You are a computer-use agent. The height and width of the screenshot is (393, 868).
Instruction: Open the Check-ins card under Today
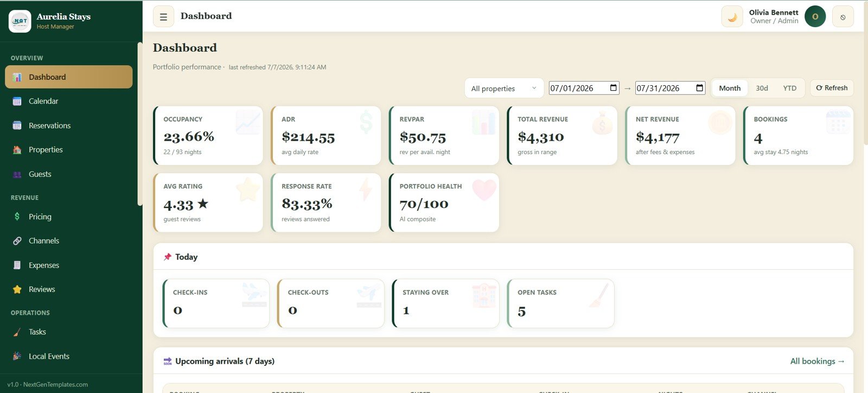point(216,303)
